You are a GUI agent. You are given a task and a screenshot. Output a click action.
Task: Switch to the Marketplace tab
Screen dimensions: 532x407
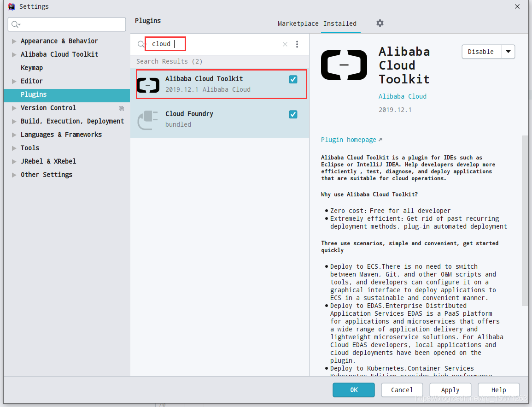[298, 24]
